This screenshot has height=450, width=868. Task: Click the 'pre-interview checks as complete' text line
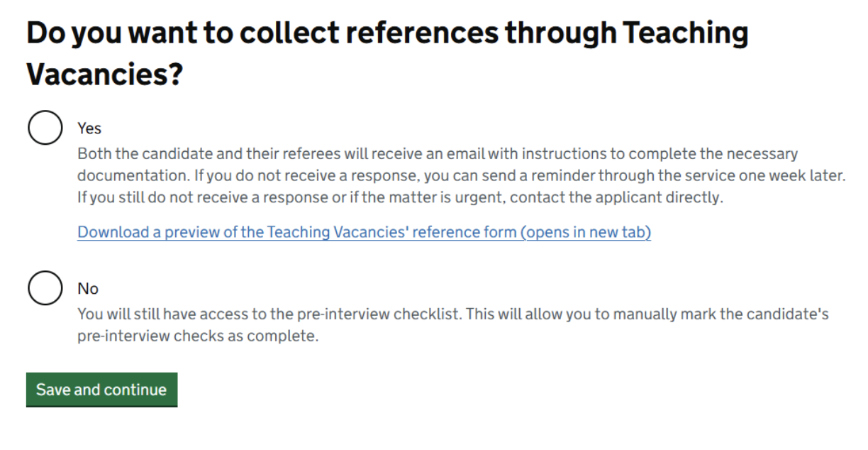coord(198,336)
